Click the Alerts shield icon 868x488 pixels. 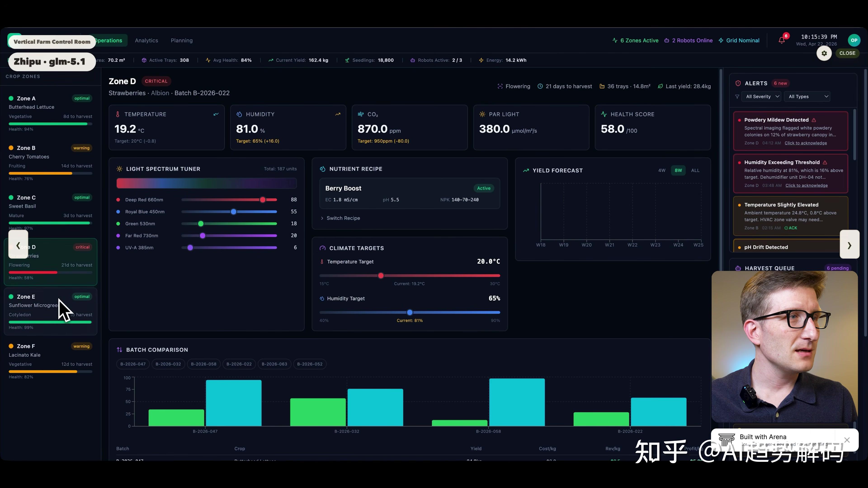coord(738,83)
